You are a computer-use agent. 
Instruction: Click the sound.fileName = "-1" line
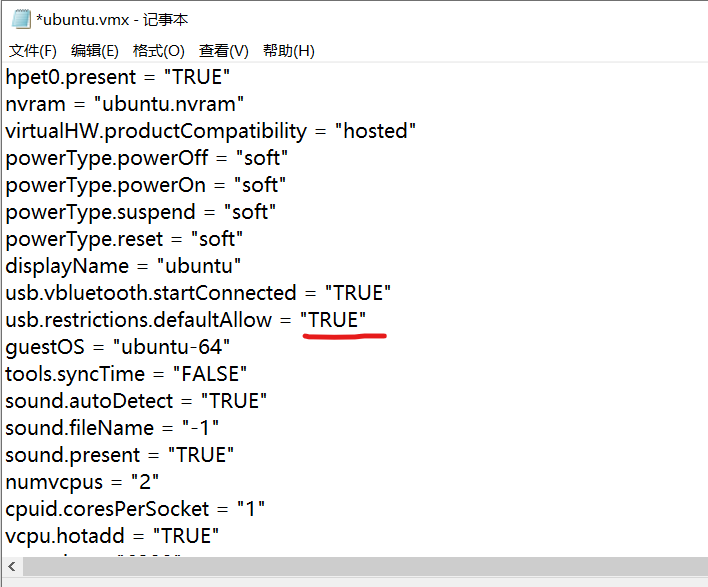[112, 428]
